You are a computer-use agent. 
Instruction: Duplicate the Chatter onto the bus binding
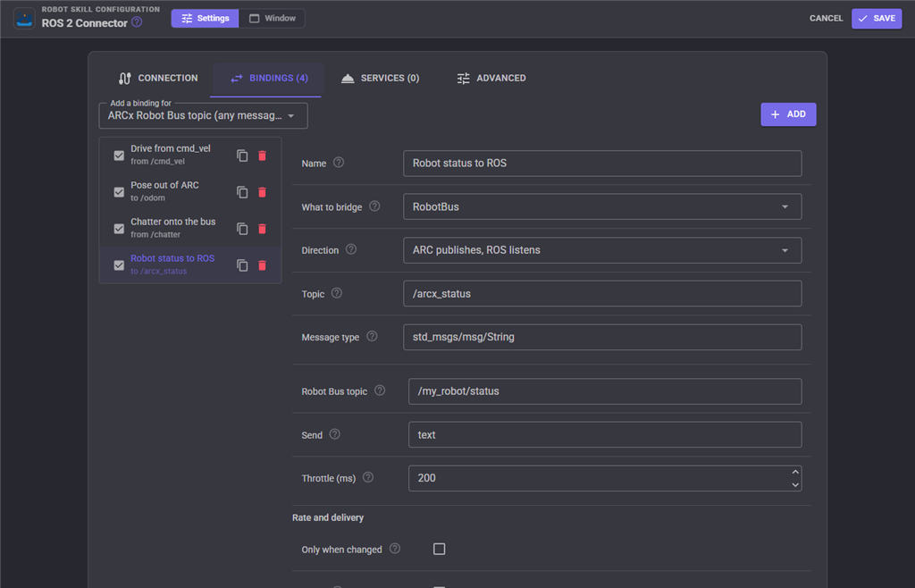pos(242,229)
